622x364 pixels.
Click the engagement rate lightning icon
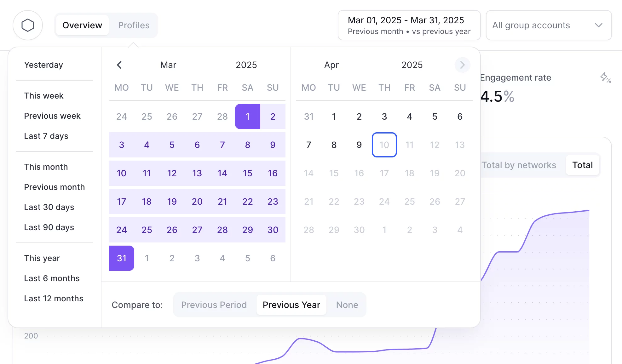pos(605,78)
